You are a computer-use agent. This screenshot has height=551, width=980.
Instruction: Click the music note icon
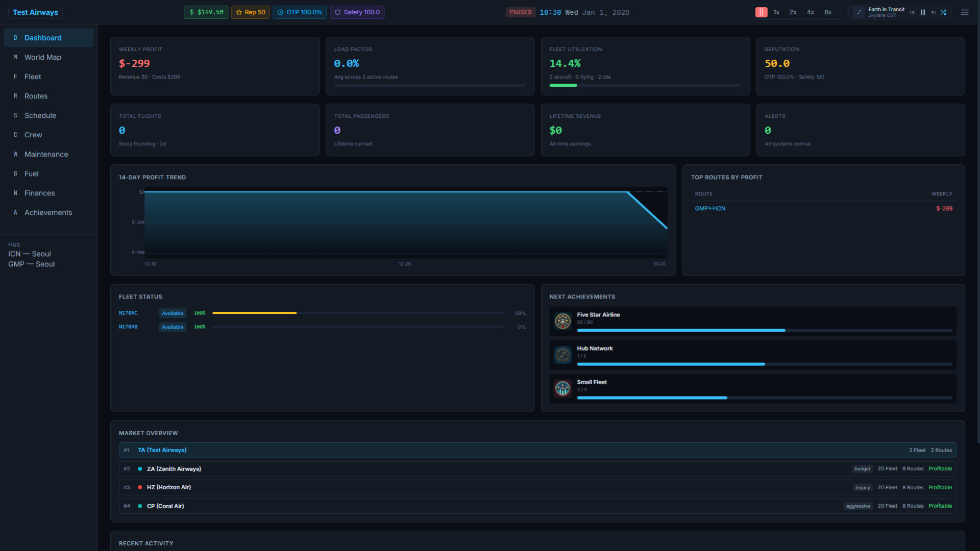pyautogui.click(x=859, y=12)
